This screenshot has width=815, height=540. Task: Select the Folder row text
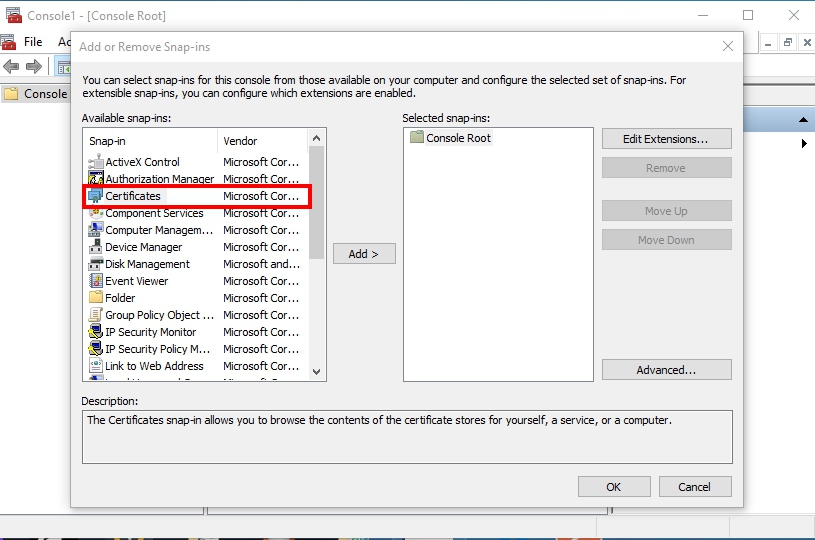(120, 298)
